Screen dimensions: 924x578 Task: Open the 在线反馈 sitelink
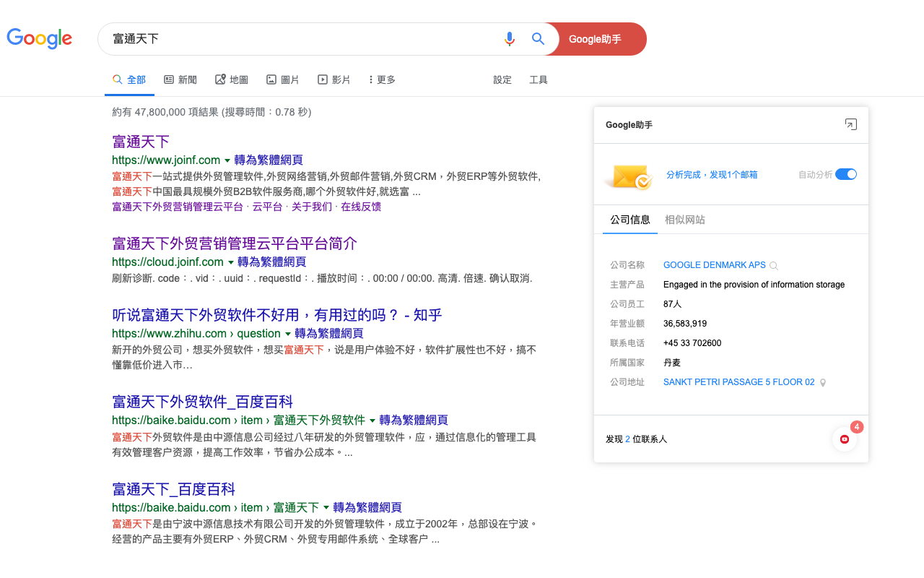point(361,207)
